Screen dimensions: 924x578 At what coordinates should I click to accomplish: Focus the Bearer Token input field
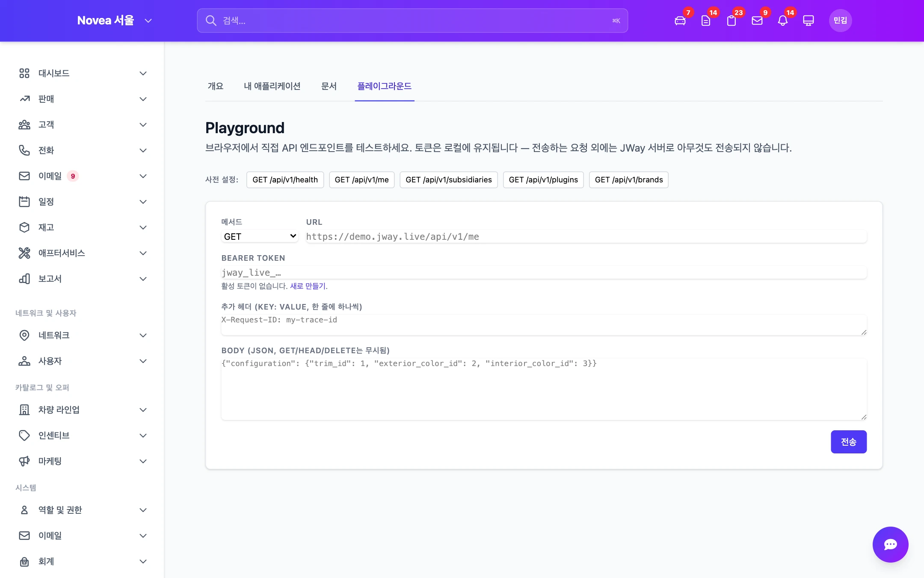pyautogui.click(x=544, y=272)
